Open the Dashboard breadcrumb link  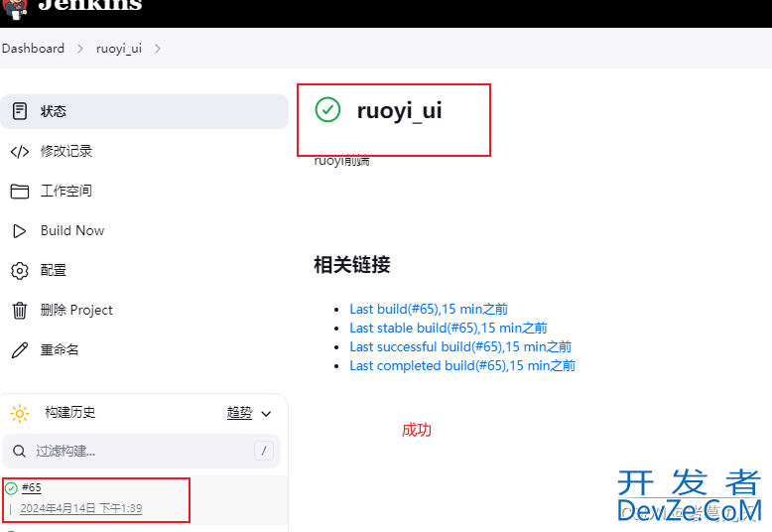tap(33, 49)
